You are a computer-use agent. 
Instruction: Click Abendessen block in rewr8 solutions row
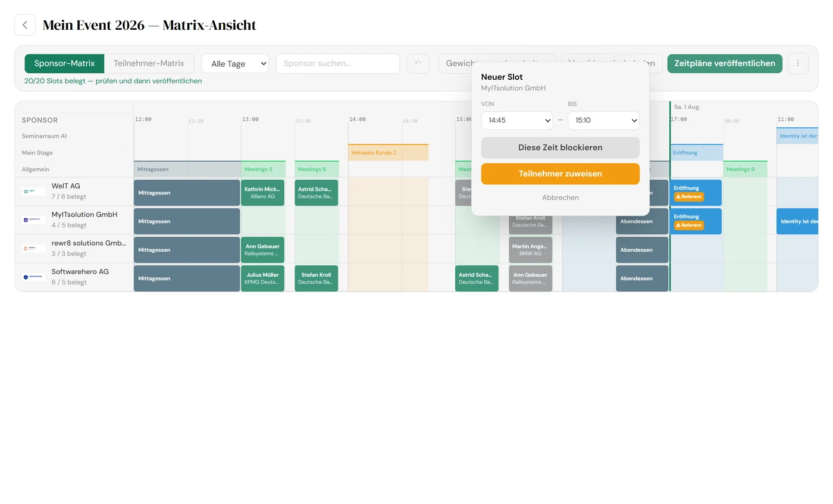[x=642, y=250]
